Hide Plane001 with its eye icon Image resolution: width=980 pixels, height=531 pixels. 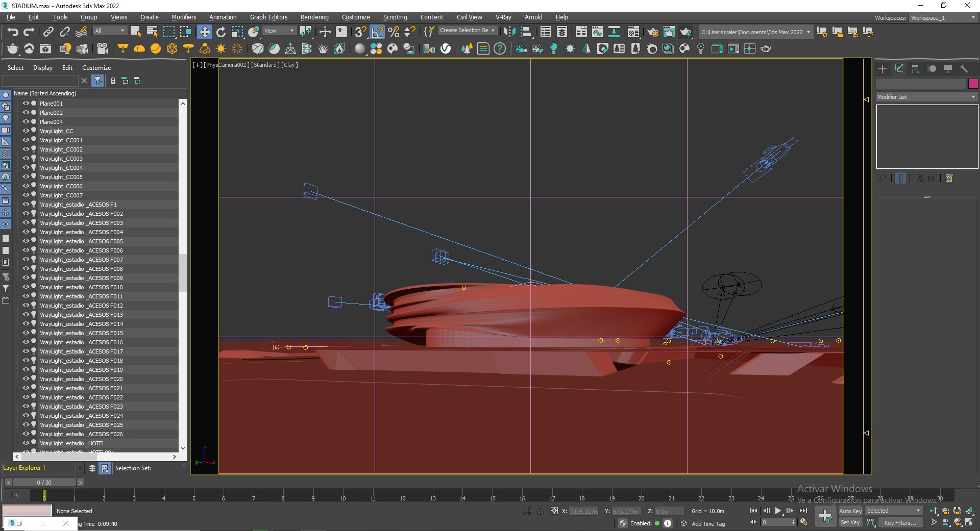coord(26,103)
